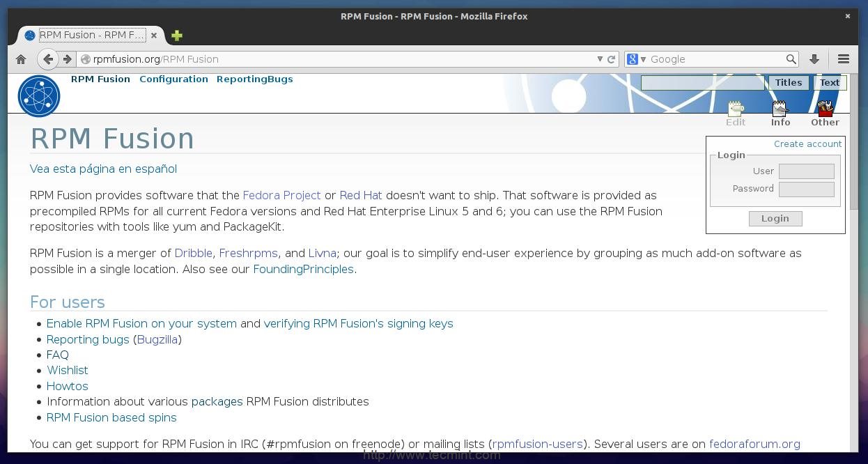Open the Howtos link
The height and width of the screenshot is (464, 868).
[67, 386]
